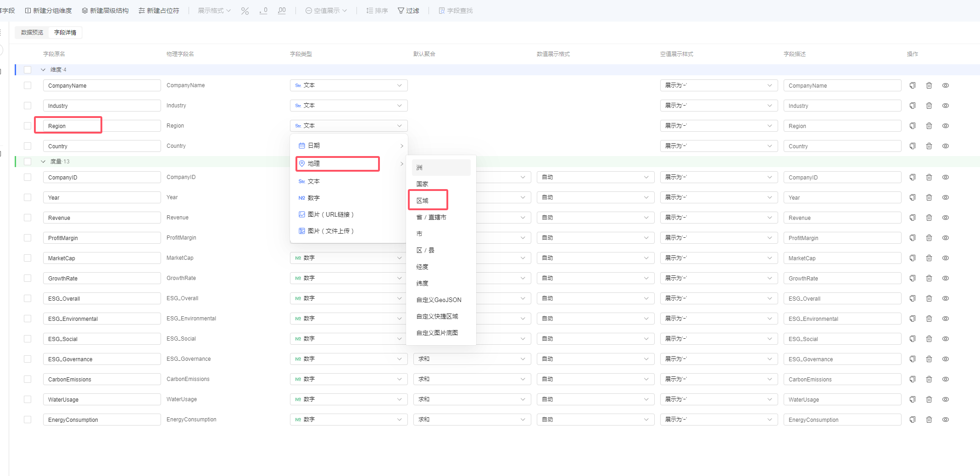Click the trash icon for Revenue row
The height and width of the screenshot is (476, 980).
point(929,218)
